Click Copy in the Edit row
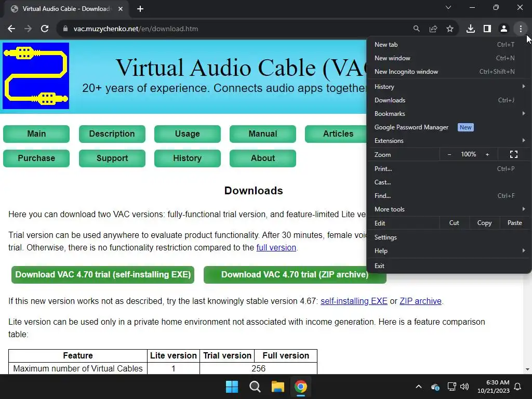 click(x=484, y=223)
